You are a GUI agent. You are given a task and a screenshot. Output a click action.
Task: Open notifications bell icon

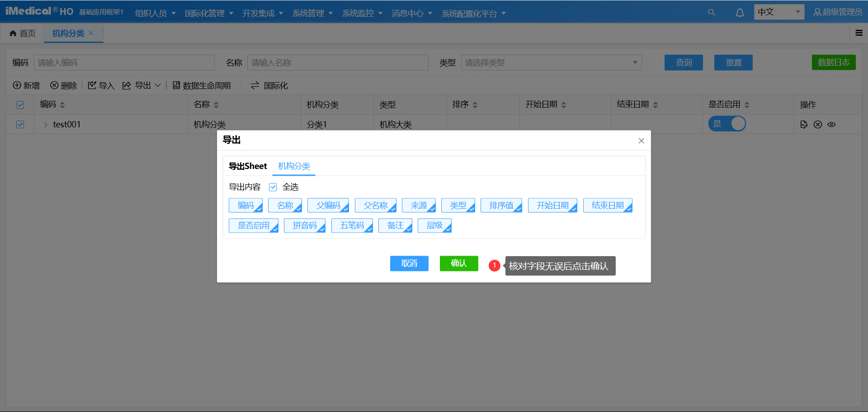pos(740,13)
